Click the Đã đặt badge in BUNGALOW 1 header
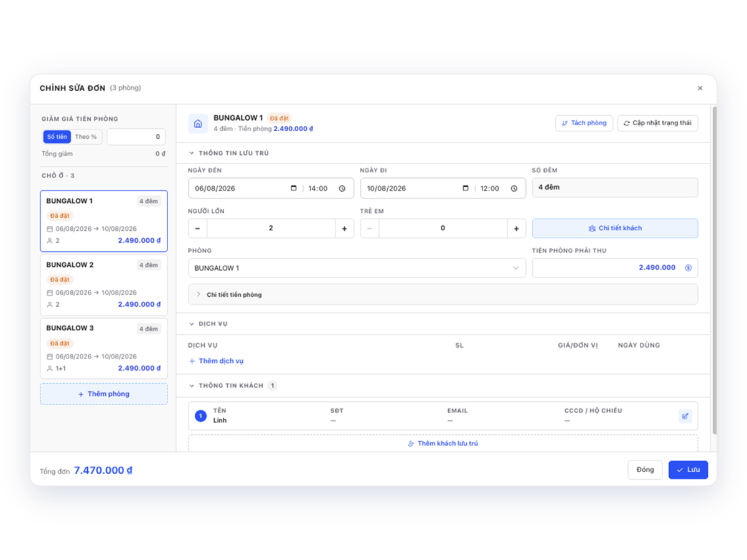The width and height of the screenshot is (747, 560). [x=280, y=118]
